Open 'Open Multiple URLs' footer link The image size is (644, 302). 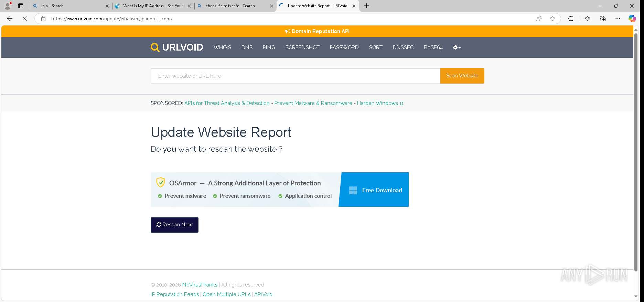[x=226, y=294]
